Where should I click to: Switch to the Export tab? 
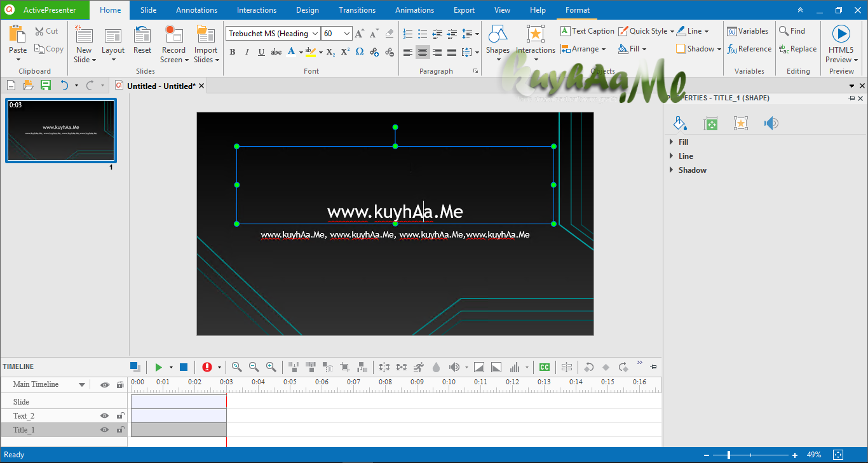point(465,10)
